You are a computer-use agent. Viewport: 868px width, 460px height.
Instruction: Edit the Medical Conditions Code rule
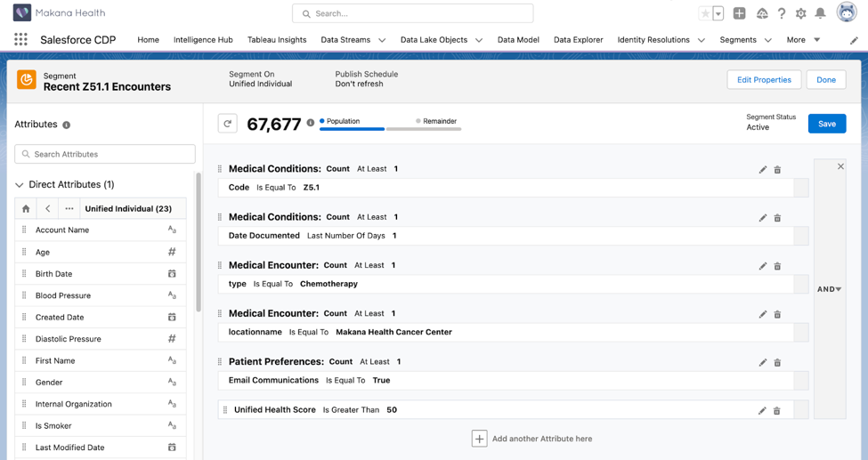click(762, 170)
